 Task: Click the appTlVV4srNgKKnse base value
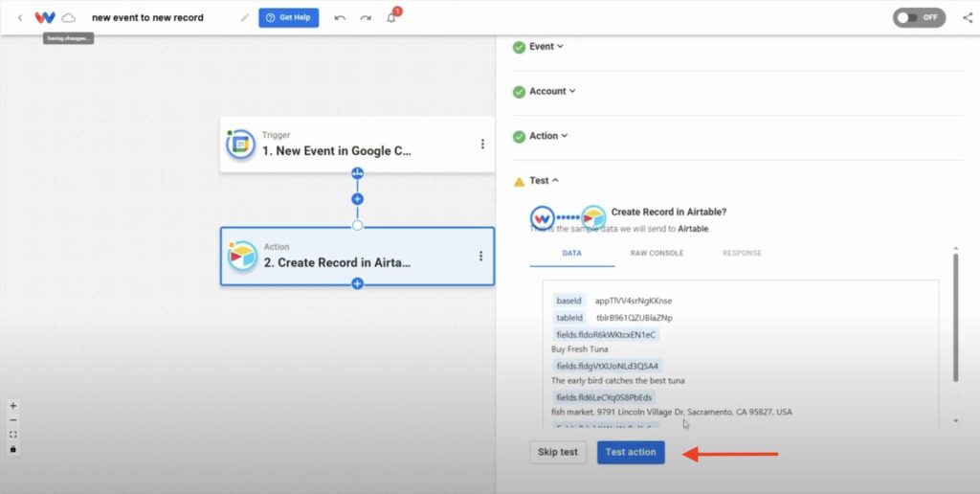click(634, 301)
